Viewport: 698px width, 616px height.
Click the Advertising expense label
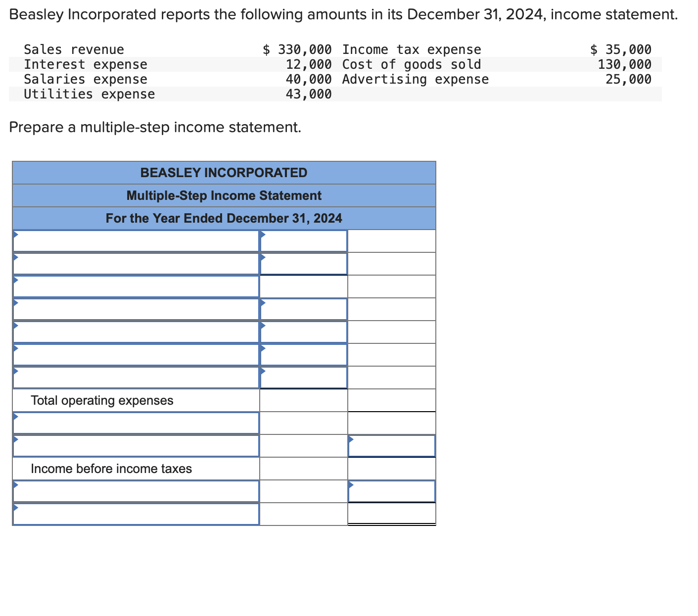tap(416, 79)
